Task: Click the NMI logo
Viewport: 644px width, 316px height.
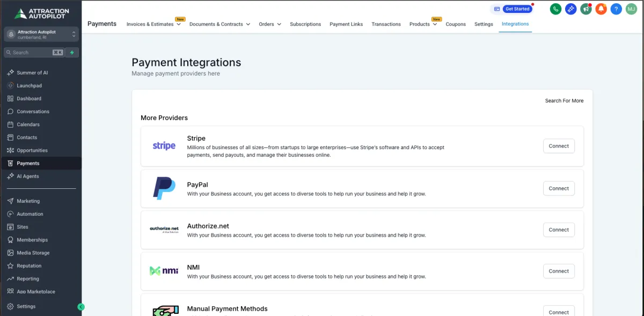Action: click(x=164, y=271)
